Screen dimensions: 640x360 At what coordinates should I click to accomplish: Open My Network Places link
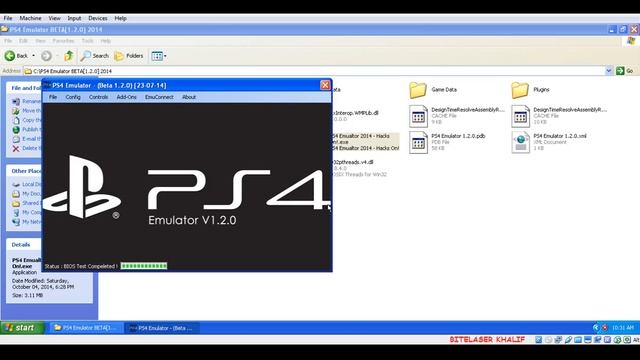click(27, 222)
